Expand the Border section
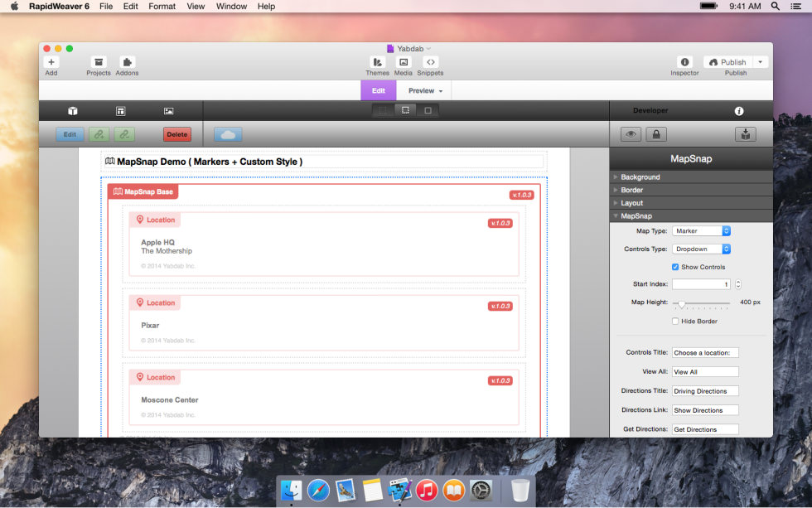Viewport: 812px width, 508px height. (691, 190)
